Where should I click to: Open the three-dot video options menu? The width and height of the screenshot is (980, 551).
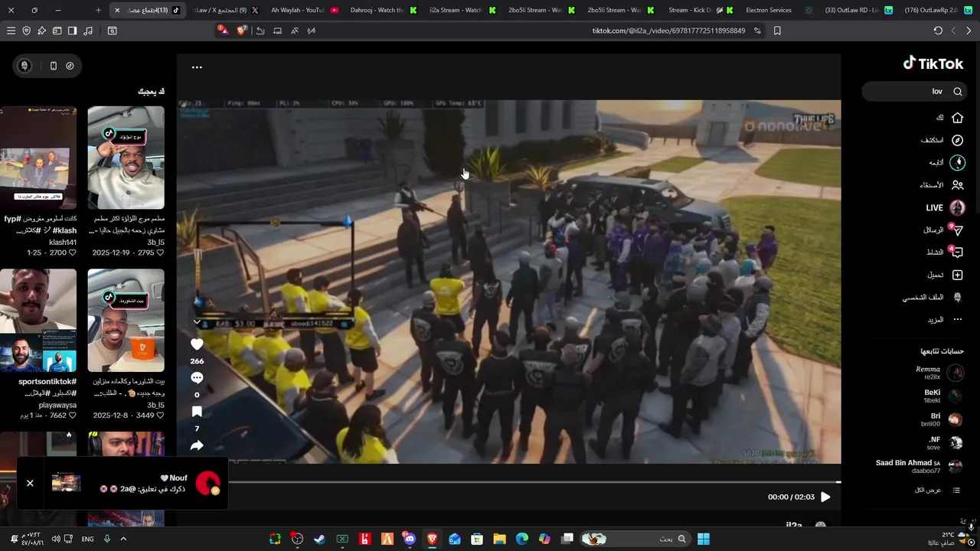click(x=197, y=67)
